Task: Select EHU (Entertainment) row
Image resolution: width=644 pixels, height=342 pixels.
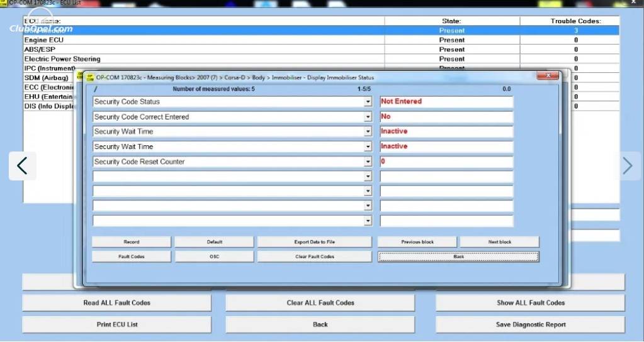Action: tap(48, 97)
